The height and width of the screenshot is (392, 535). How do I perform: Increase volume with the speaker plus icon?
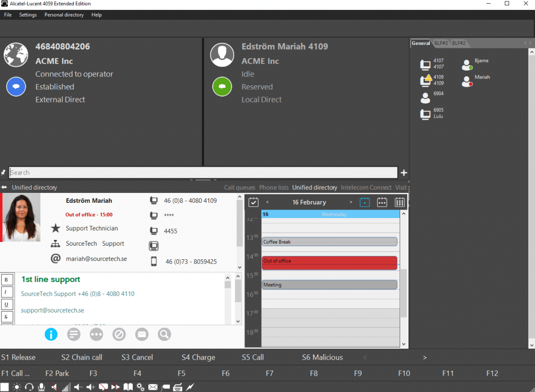[91, 387]
